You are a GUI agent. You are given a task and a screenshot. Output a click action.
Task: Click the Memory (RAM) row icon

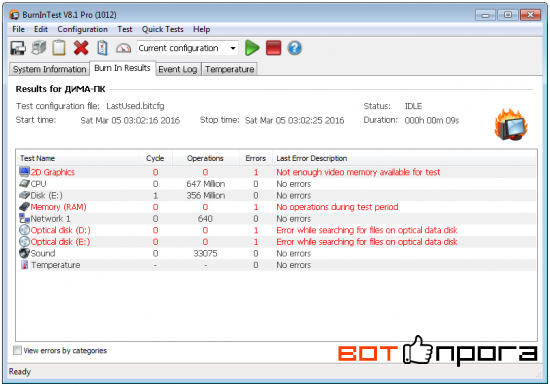pyautogui.click(x=25, y=207)
